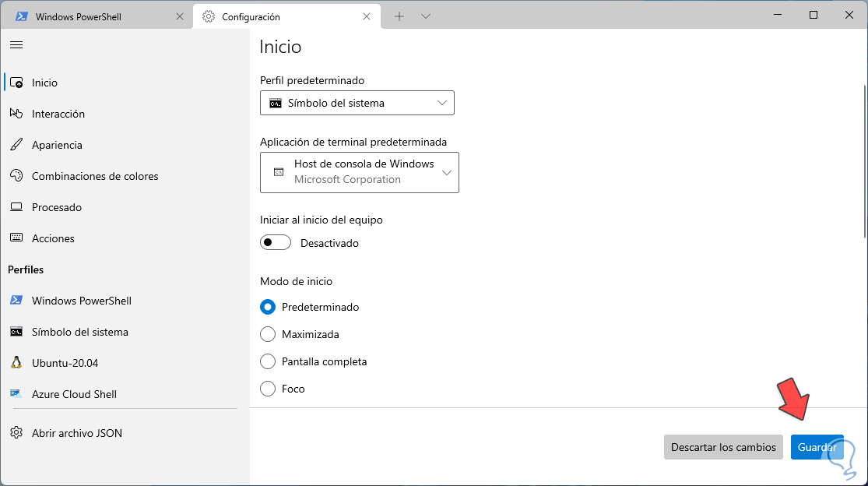Expand the Perfil predeterminado dropdown
868x486 pixels.
click(x=357, y=103)
